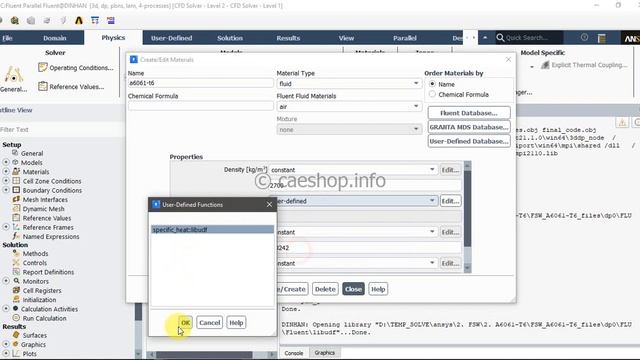This screenshot has height=360, width=640.
Task: Click Help in Create/Edit Materials
Action: (378, 289)
